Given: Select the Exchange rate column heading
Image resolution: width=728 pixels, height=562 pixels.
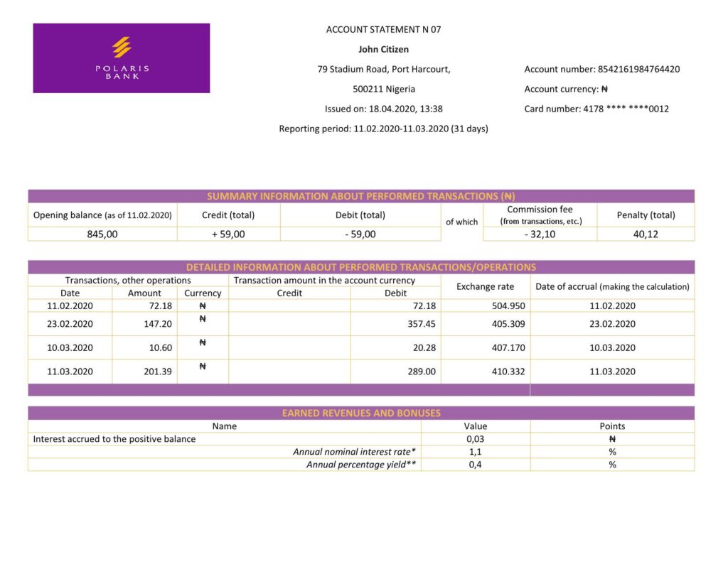Looking at the screenshot, I should point(485,286).
